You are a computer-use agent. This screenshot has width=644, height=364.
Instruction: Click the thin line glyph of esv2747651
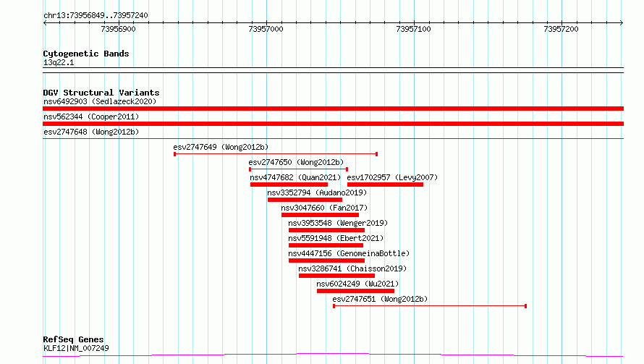(x=430, y=306)
